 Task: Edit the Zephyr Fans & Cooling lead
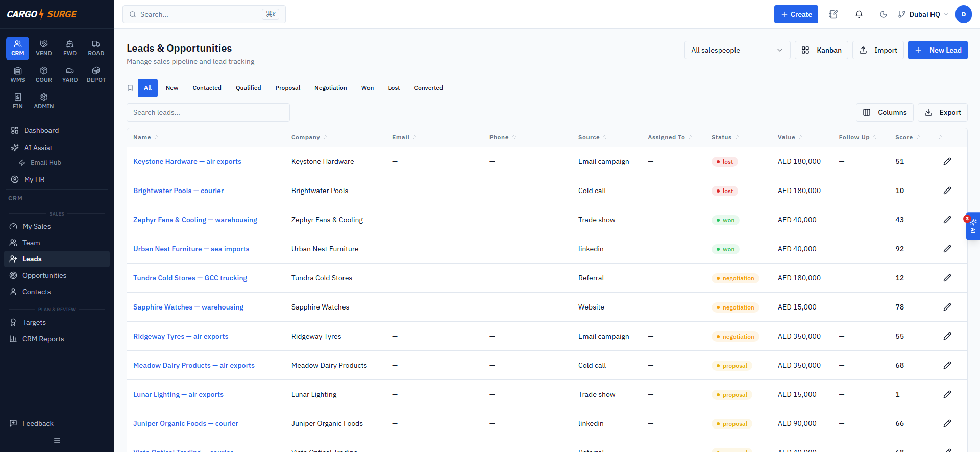coord(947,220)
